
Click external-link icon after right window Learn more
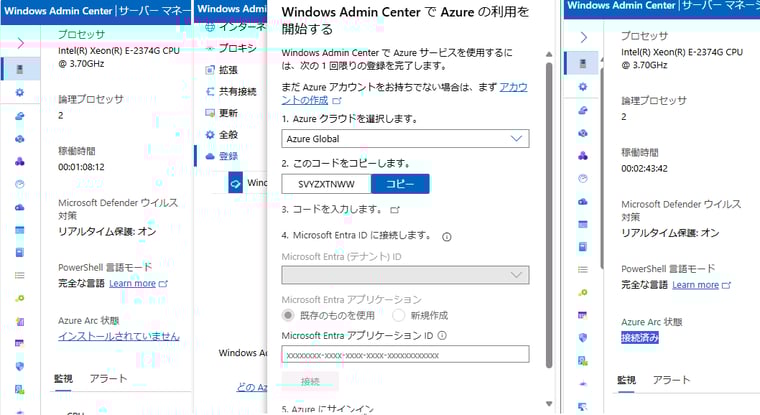pos(726,285)
